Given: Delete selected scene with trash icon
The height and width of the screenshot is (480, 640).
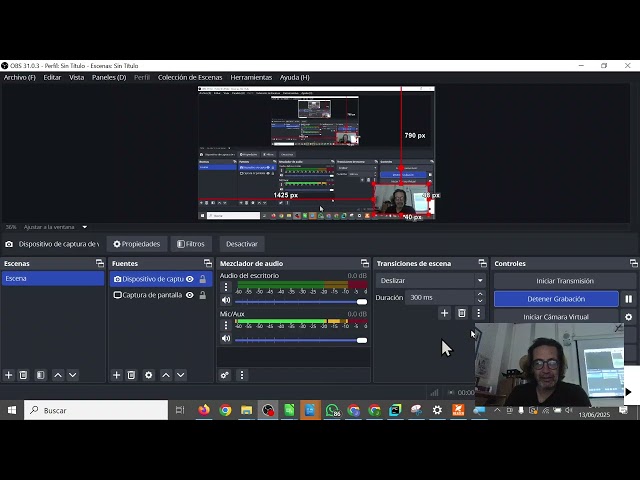Looking at the screenshot, I should click(x=23, y=375).
